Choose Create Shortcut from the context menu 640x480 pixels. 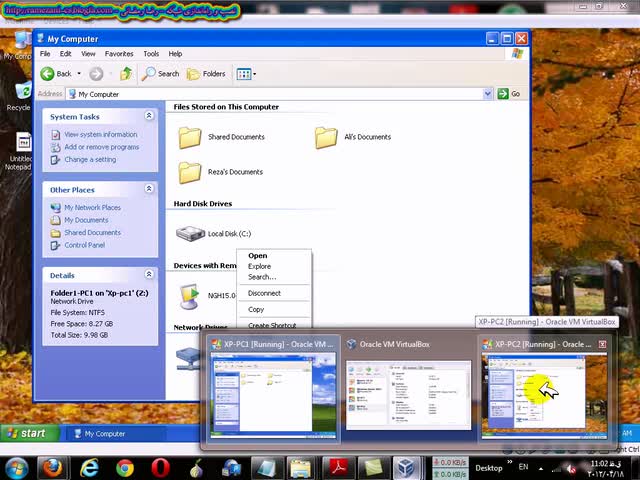pyautogui.click(x=274, y=325)
